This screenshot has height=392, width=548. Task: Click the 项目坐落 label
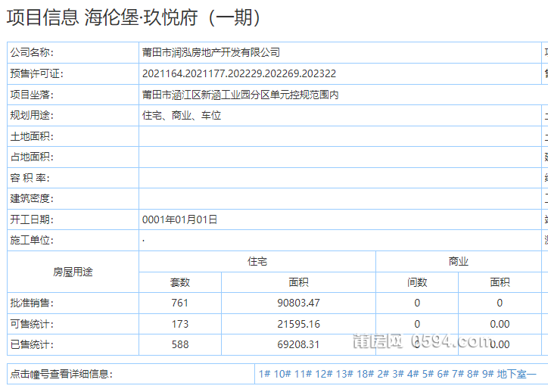pos(32,95)
